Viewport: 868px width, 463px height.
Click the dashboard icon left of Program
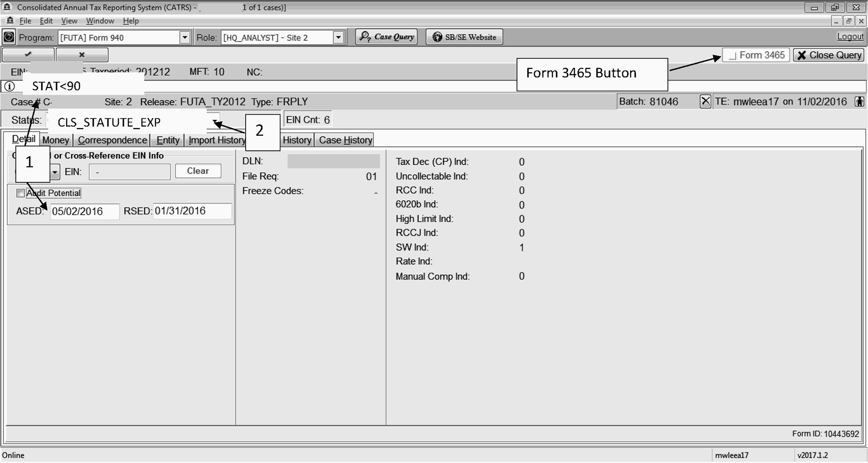click(9, 37)
